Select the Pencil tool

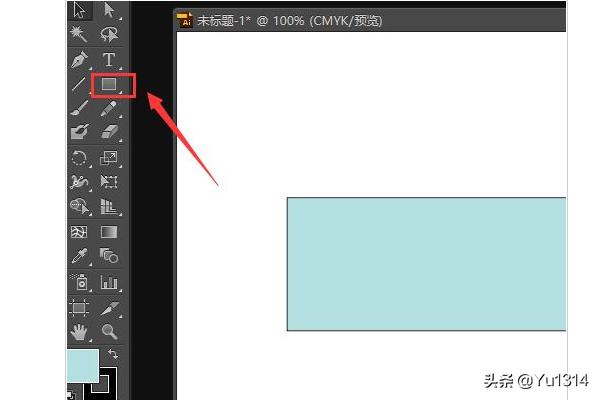(109, 108)
